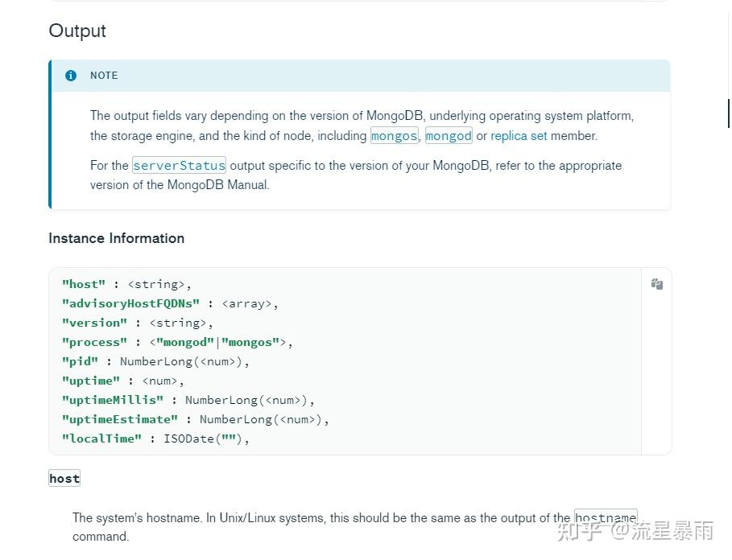Open the serverStatus command link
Screen dimensions: 732x560
(180, 166)
